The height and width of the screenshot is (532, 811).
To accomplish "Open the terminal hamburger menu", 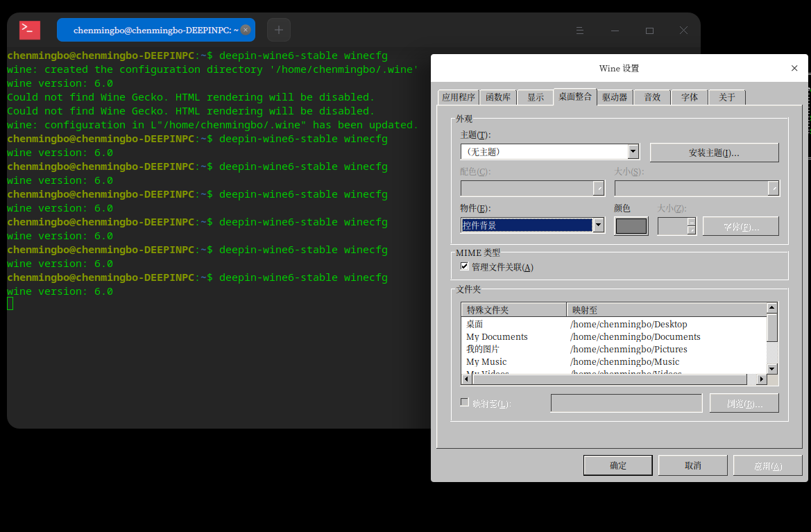I will click(x=581, y=31).
